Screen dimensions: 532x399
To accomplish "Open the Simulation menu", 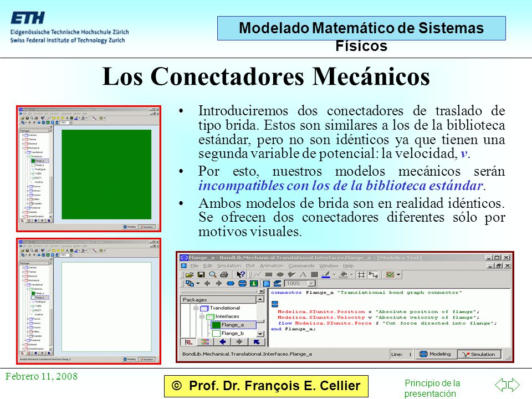I will 229,266.
